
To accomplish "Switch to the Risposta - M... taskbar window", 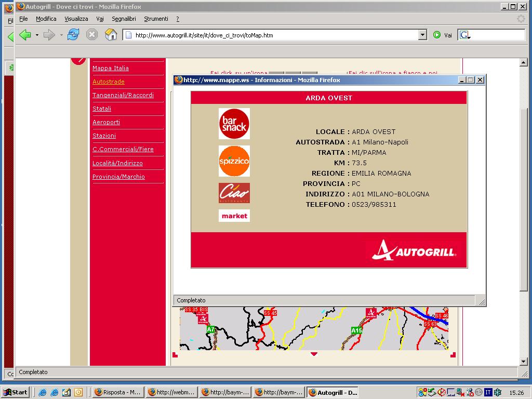I will (118, 392).
